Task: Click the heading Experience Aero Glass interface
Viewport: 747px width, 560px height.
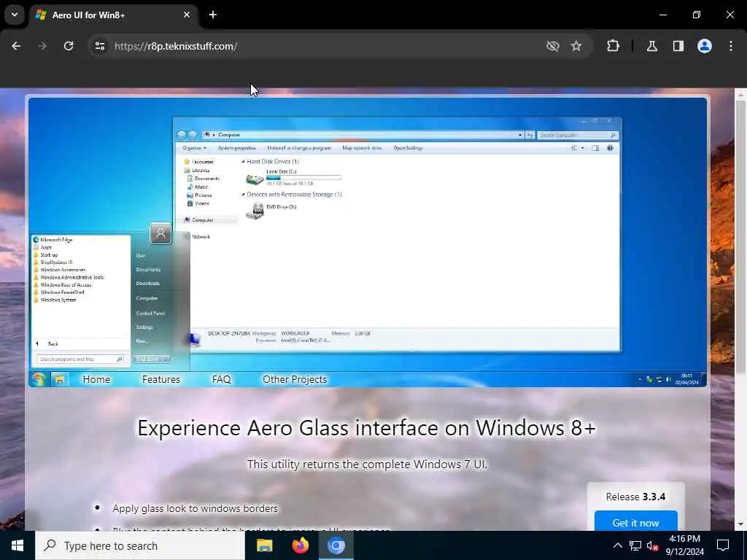Action: [366, 427]
